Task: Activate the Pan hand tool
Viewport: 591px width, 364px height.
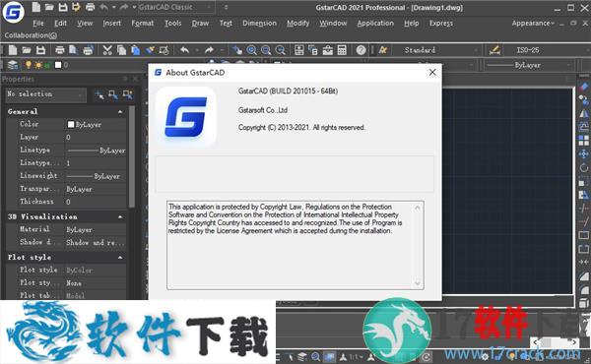Action: [x=237, y=50]
